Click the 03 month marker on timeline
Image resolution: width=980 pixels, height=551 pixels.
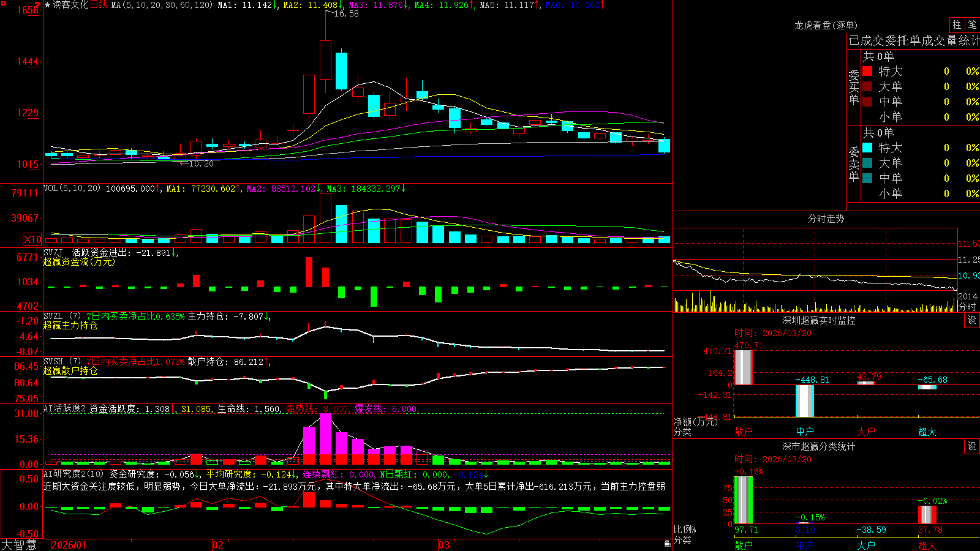click(x=444, y=545)
